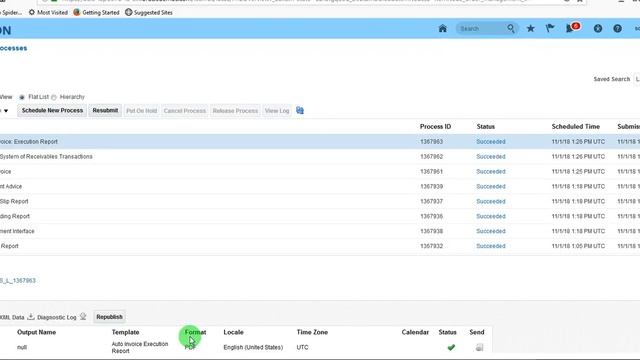
Task: Click the Resubmit button
Action: (105, 111)
